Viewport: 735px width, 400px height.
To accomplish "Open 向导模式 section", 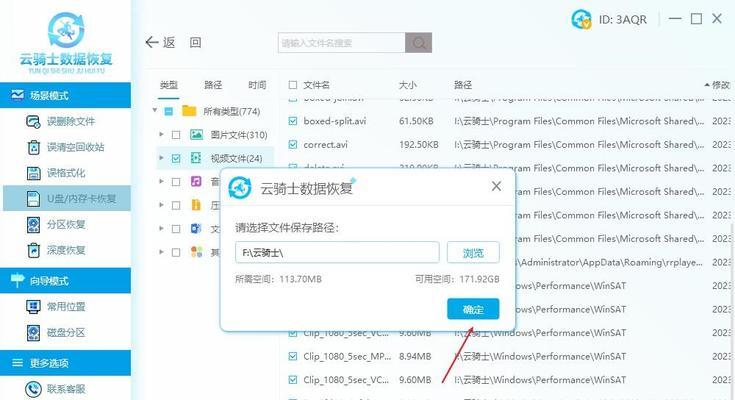I will [x=66, y=280].
